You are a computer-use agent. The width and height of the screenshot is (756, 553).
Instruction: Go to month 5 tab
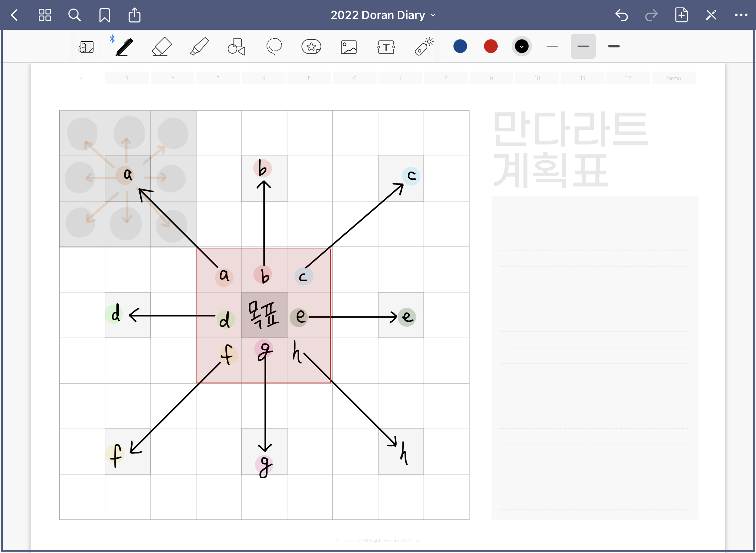click(x=309, y=78)
